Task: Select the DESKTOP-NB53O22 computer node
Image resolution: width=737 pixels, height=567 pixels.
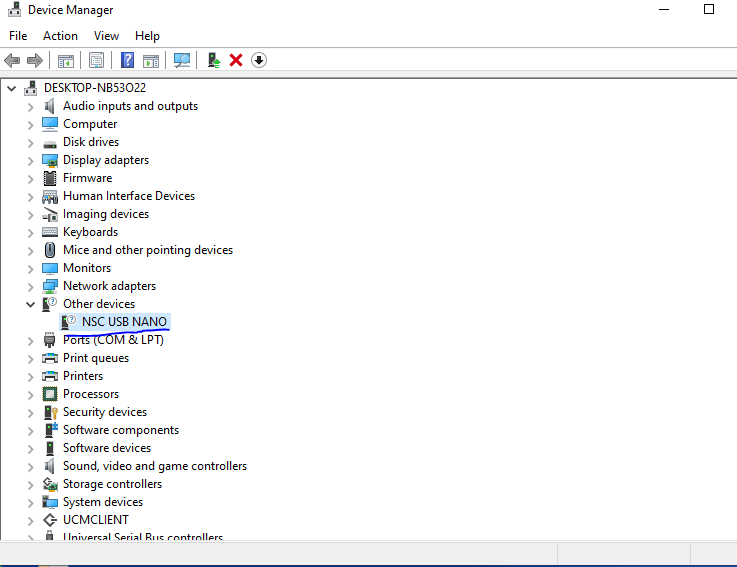Action: (95, 88)
